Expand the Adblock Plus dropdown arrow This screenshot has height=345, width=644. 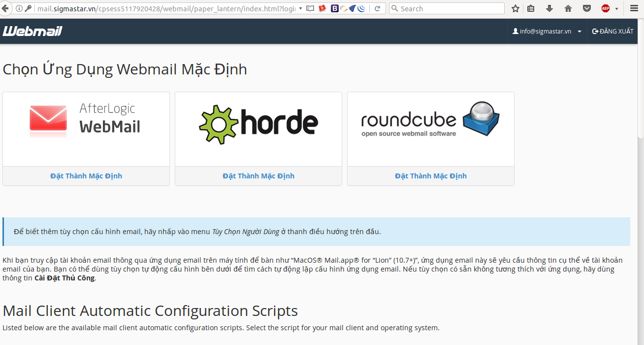[x=616, y=8]
